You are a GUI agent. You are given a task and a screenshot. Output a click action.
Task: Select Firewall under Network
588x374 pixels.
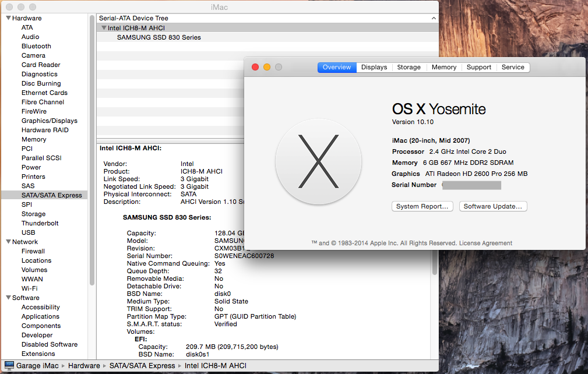tap(33, 251)
